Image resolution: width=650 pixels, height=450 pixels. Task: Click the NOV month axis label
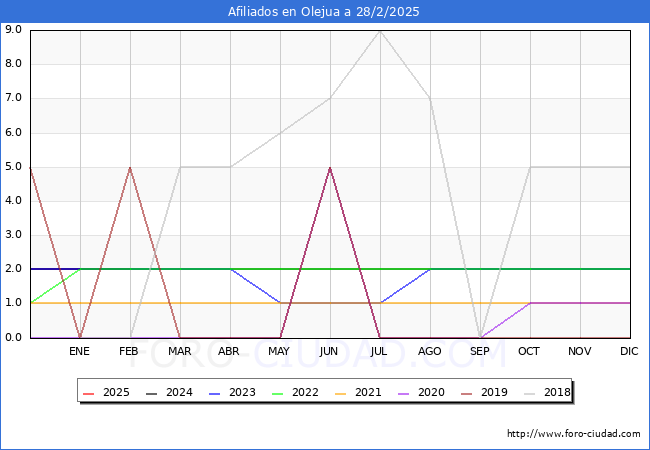point(580,351)
